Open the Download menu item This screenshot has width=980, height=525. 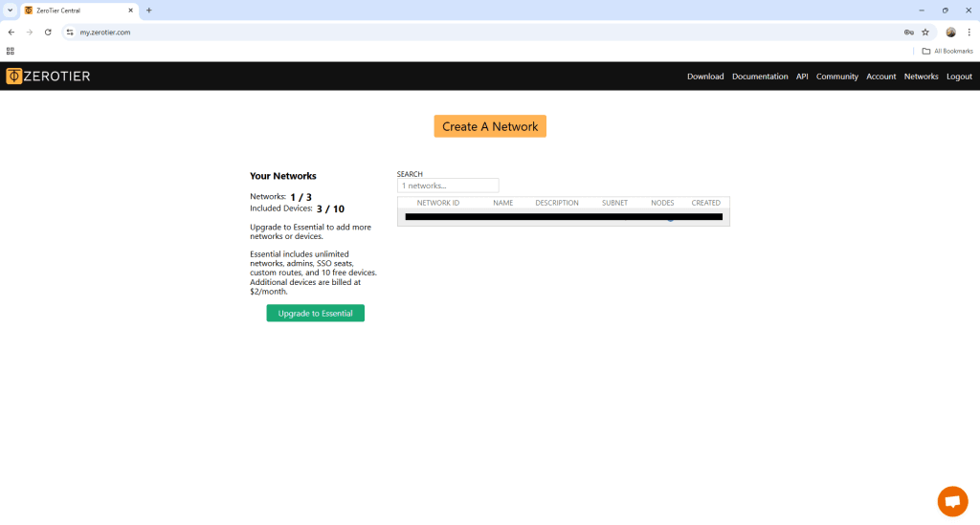705,77
